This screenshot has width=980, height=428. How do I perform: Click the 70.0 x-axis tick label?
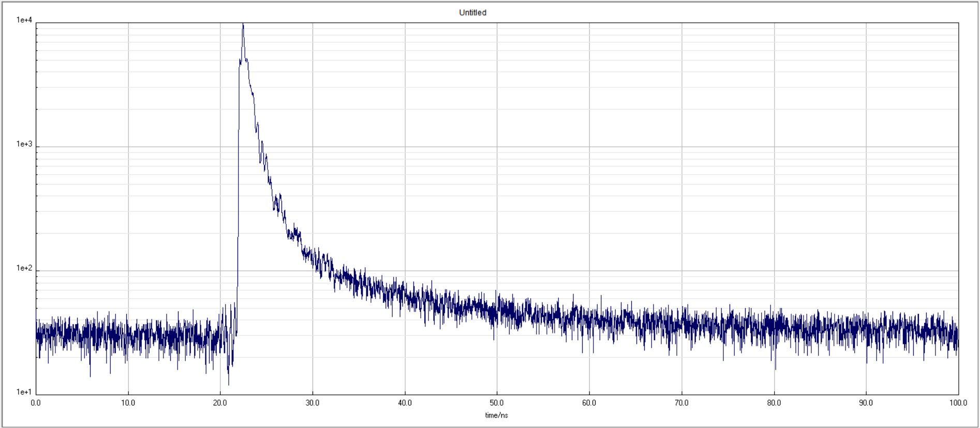click(x=681, y=403)
